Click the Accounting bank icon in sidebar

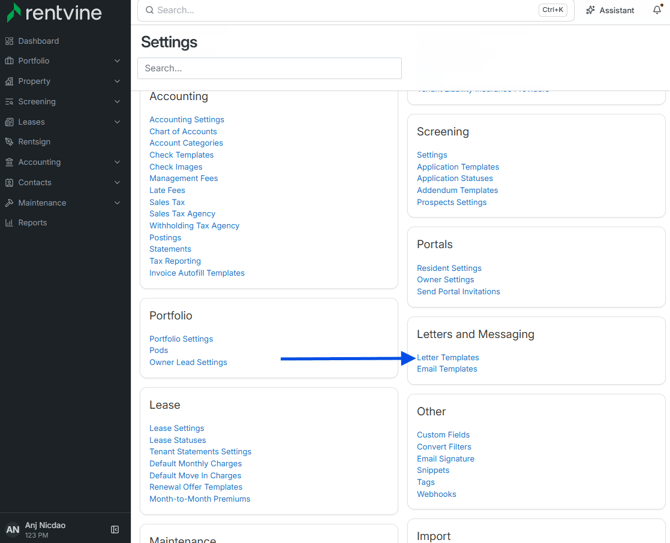click(9, 162)
